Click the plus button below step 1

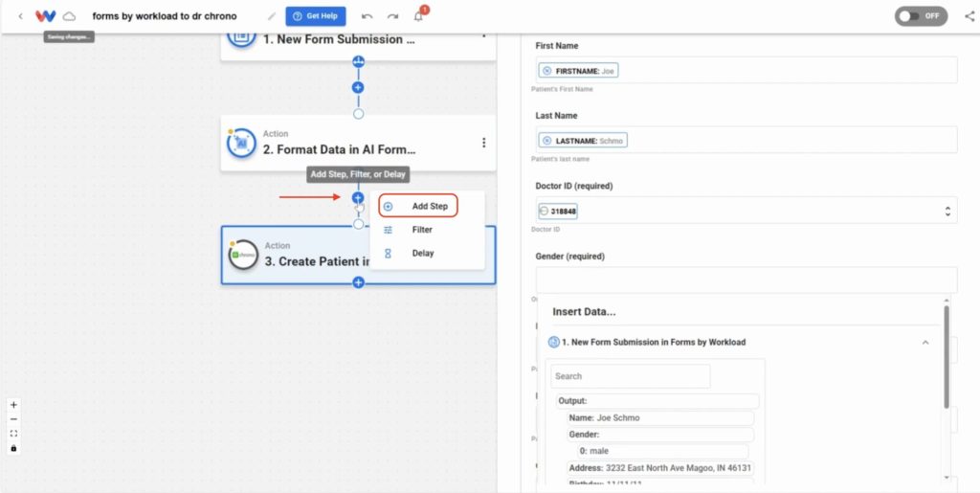click(358, 87)
